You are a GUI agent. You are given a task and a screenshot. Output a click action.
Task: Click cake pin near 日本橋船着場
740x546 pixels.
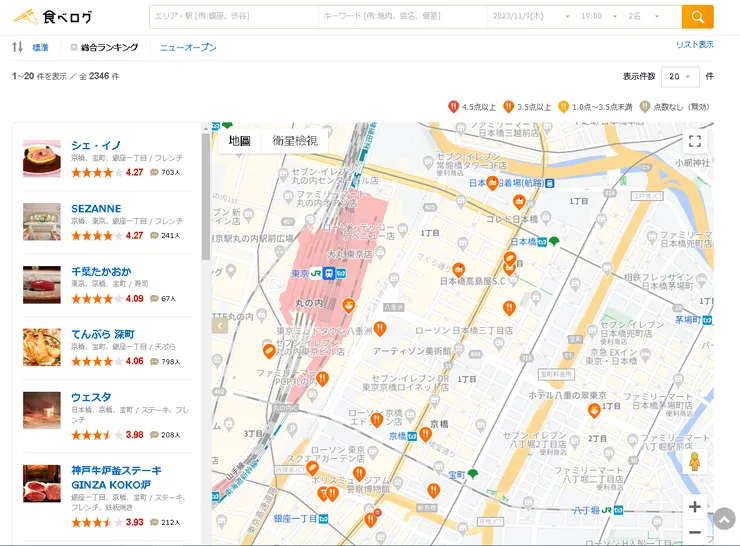point(492,183)
